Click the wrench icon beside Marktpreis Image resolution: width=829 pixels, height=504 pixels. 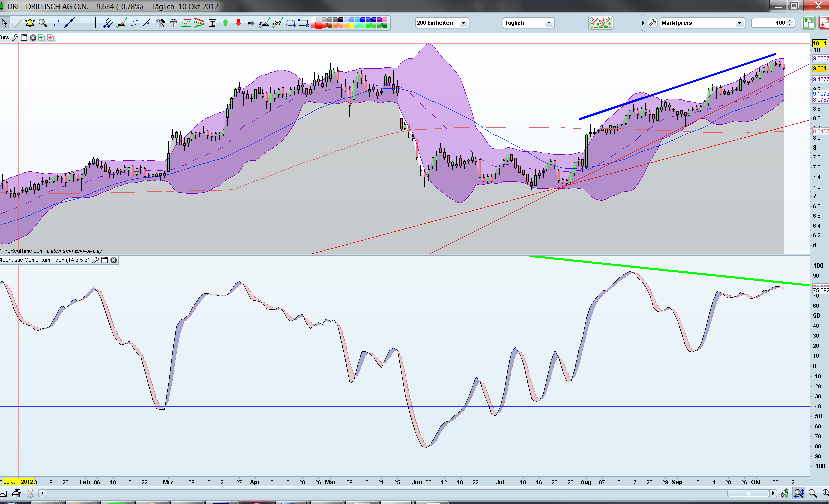[652, 23]
